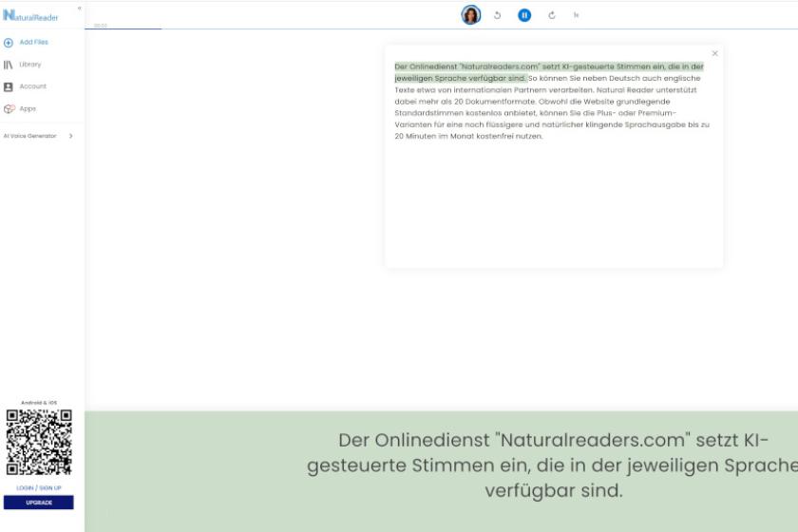This screenshot has width=798, height=532.
Task: Click the large caption text in green bar
Action: click(x=553, y=465)
